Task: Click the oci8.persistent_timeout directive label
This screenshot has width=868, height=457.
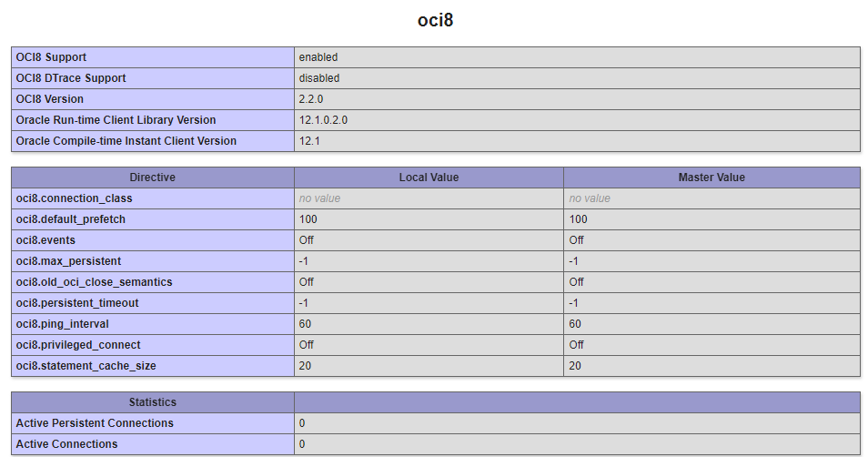Action: 77,303
